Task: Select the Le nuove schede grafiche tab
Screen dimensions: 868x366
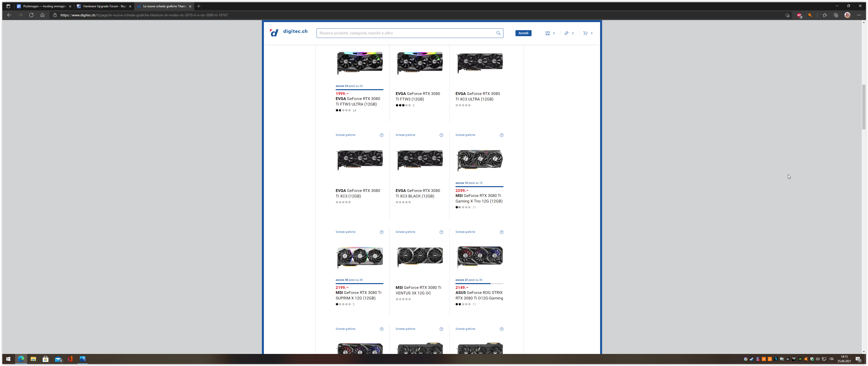Action: [x=164, y=6]
